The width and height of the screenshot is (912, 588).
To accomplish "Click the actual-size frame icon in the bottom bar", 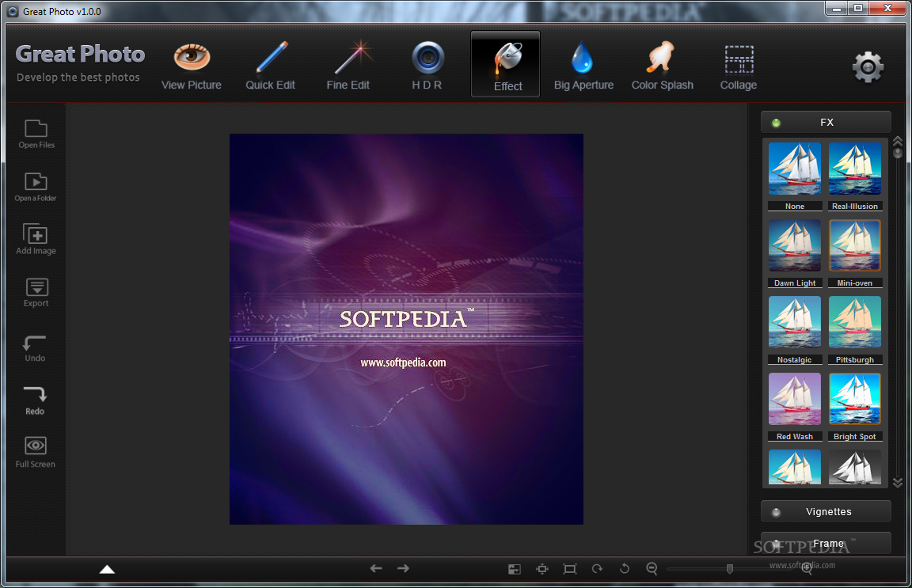I will pos(570,569).
